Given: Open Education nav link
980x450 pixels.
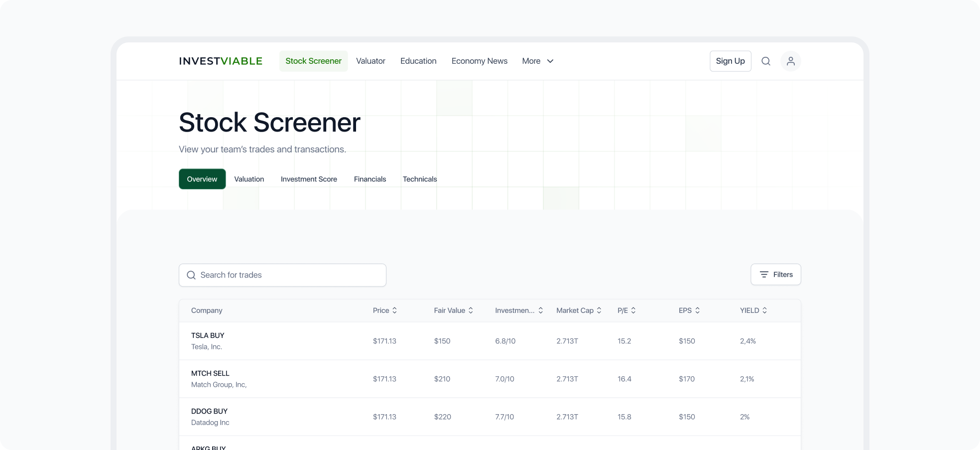Looking at the screenshot, I should 418,61.
